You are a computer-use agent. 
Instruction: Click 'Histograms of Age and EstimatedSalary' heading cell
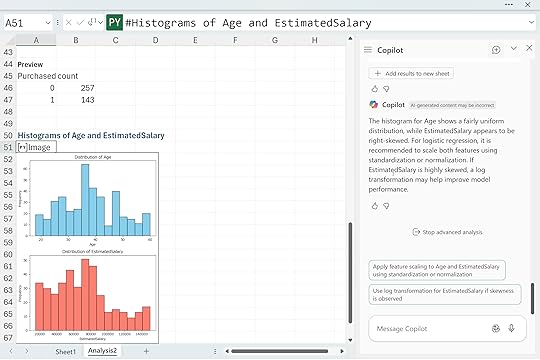pos(91,135)
